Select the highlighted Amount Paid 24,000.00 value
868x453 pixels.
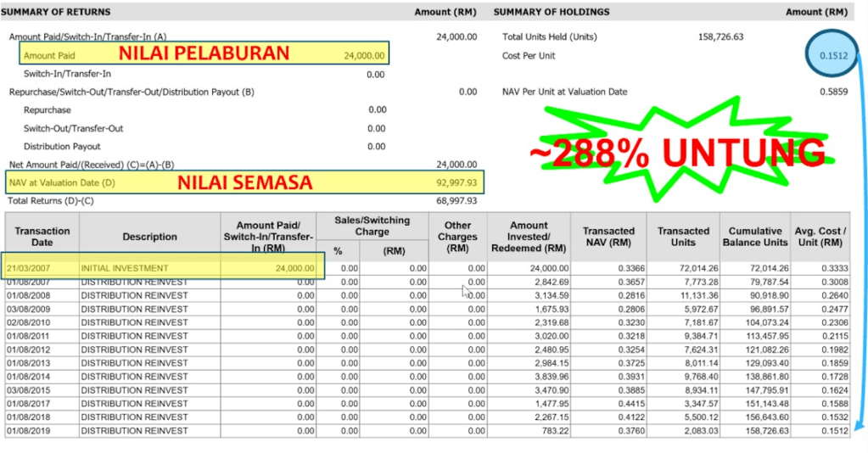click(364, 56)
